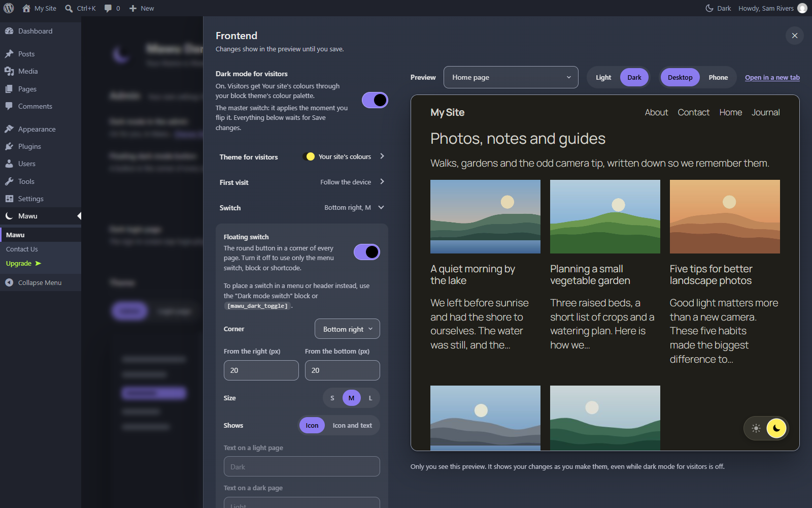Open Pages in the sidebar
The image size is (812, 508).
[x=41, y=89]
